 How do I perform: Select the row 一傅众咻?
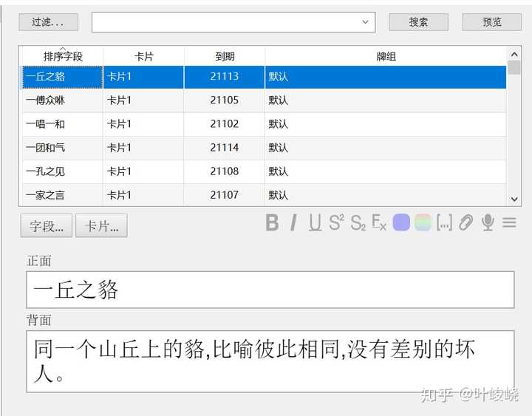pyautogui.click(x=265, y=100)
